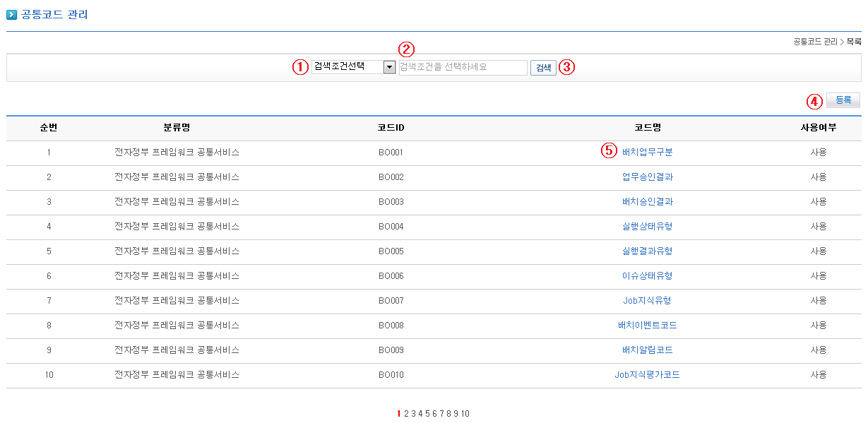The height and width of the screenshot is (423, 868).
Task: Go to page 2 in pagination
Action: 406,414
